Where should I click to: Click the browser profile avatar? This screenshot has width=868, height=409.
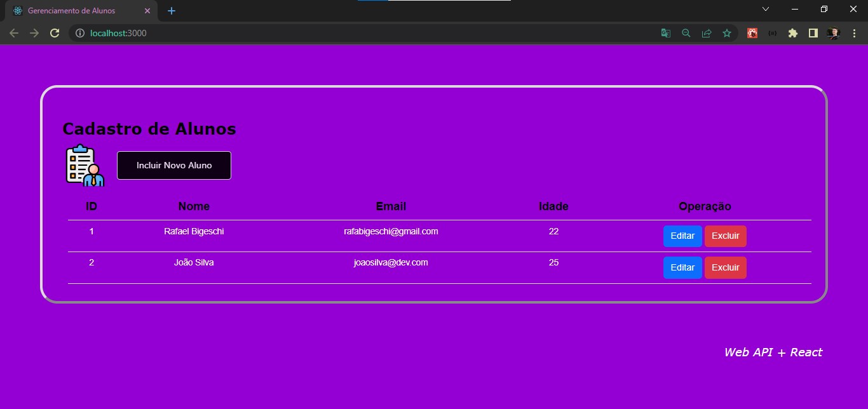click(x=833, y=33)
